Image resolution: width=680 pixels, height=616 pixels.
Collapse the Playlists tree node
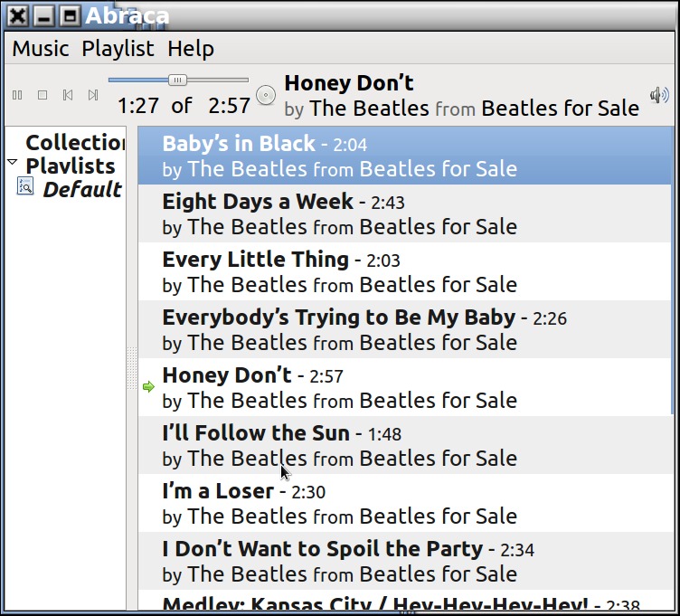point(12,162)
